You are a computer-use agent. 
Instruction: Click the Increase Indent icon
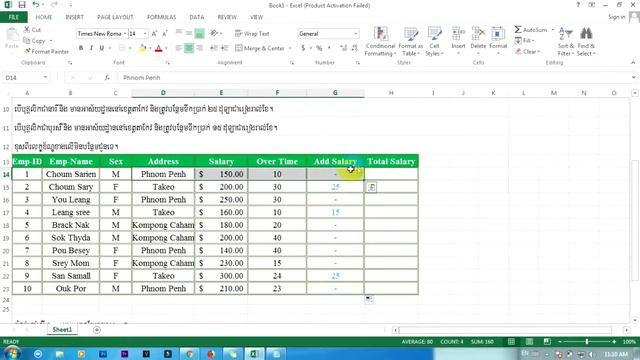(224, 48)
